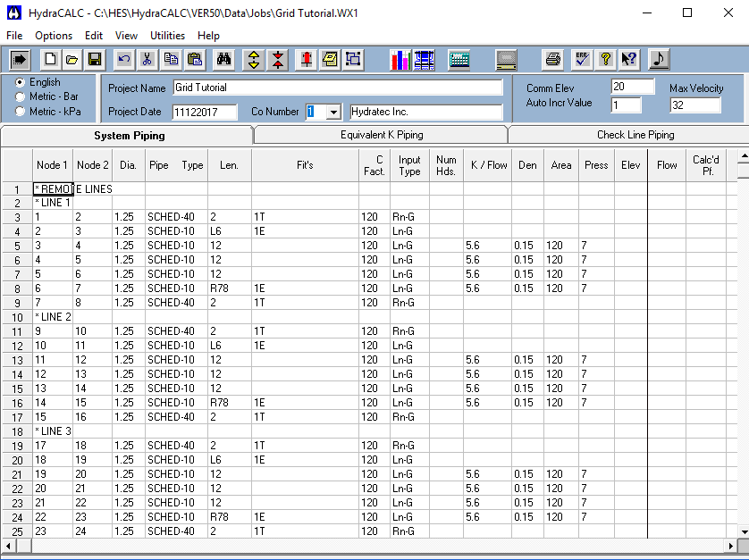The width and height of the screenshot is (749, 560).
Task: Click the 1T fitting cell in row 17
Action: pos(305,417)
